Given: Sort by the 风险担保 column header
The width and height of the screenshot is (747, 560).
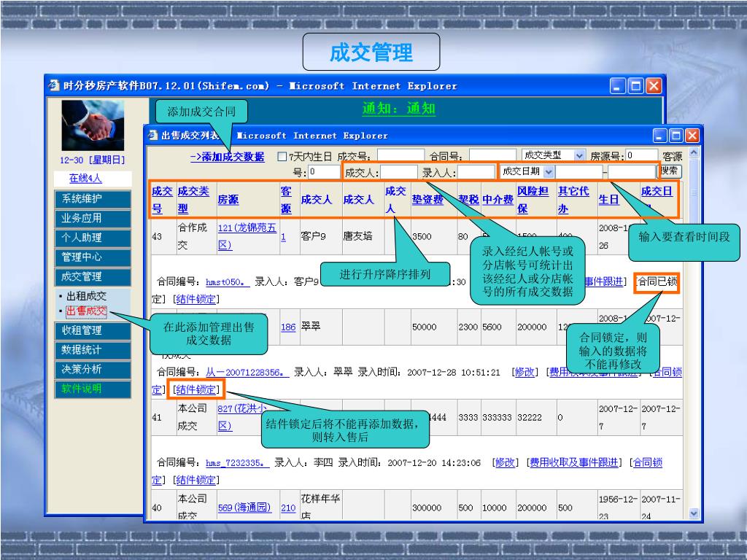Looking at the screenshot, I should point(533,200).
